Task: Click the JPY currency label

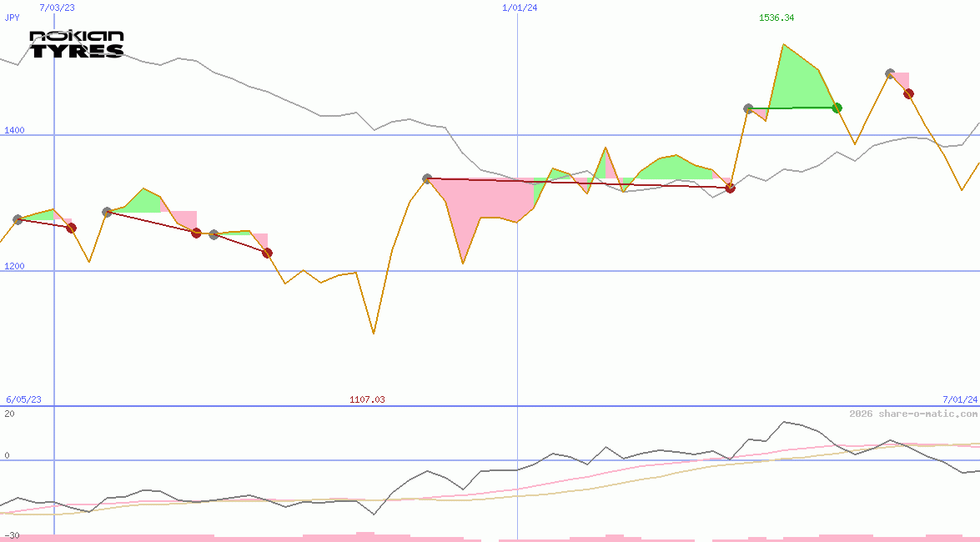Action: point(12,18)
